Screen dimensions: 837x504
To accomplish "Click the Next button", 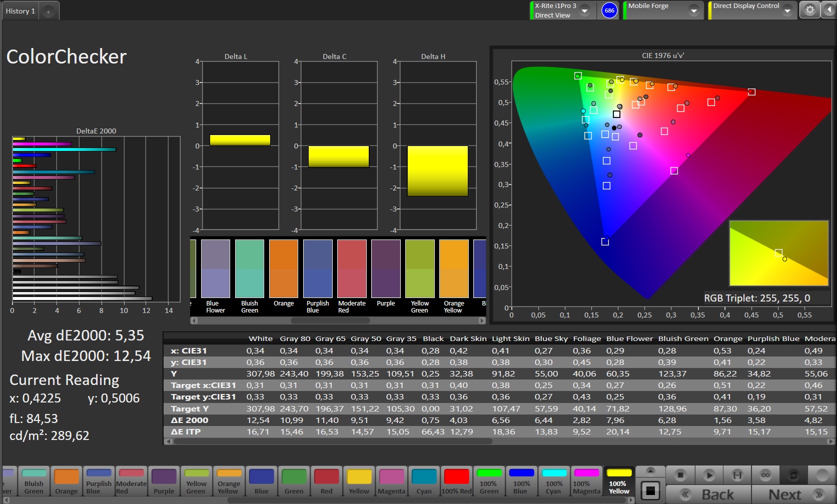I will pyautogui.click(x=793, y=494).
